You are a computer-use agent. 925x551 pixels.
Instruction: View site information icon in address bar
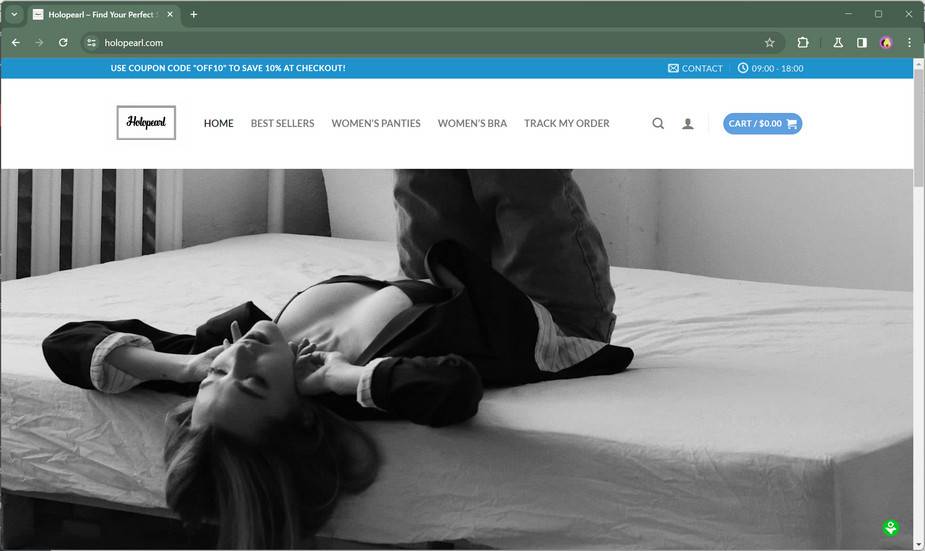[x=91, y=42]
